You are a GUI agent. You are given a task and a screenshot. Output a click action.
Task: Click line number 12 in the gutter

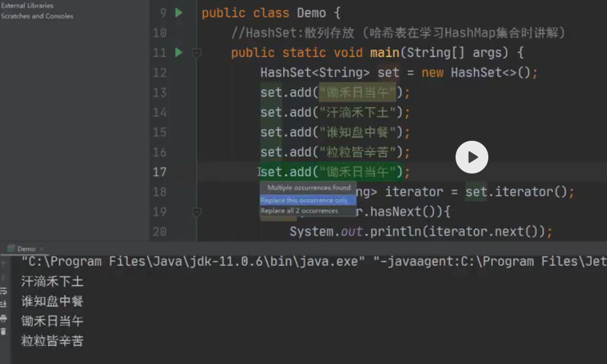point(159,72)
